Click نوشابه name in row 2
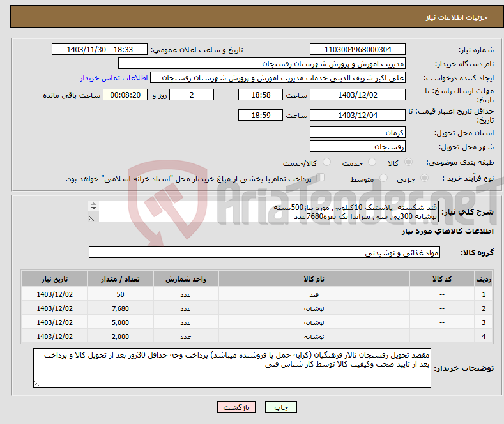This screenshot has width=504, height=424. [x=314, y=308]
